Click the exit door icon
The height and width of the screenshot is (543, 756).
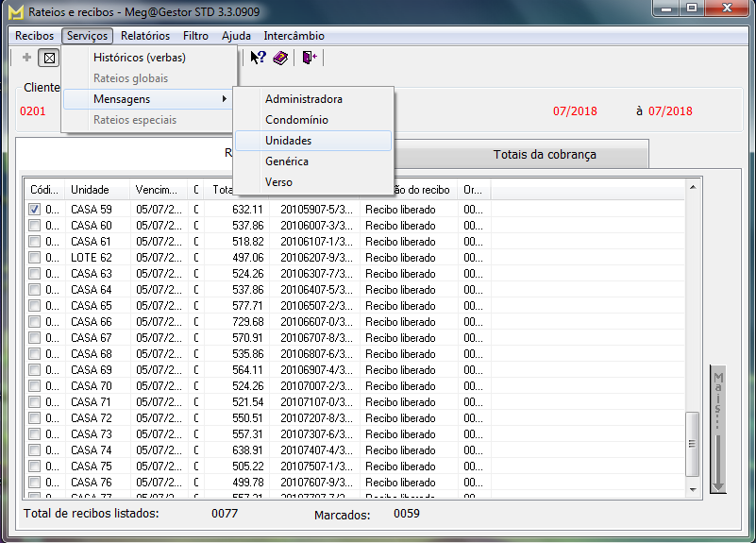tap(309, 58)
